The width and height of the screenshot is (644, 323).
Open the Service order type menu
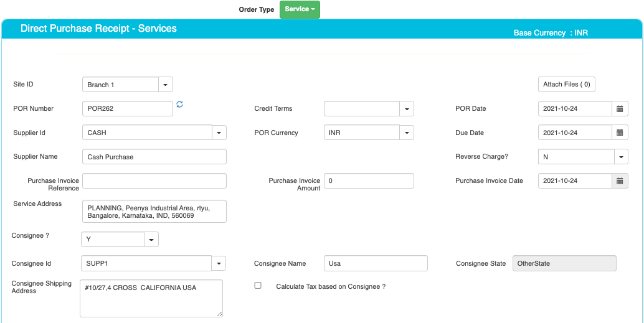pos(300,9)
